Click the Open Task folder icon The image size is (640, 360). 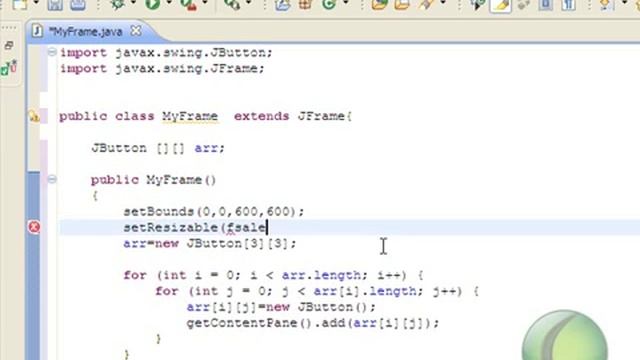[x=402, y=4]
